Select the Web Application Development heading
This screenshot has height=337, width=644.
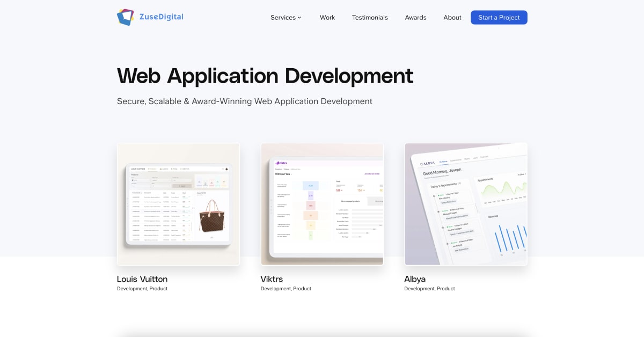click(x=265, y=76)
